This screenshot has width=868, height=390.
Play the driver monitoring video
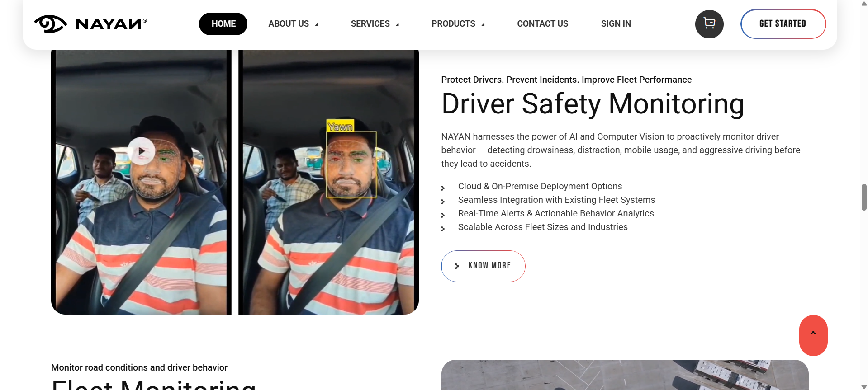click(142, 151)
